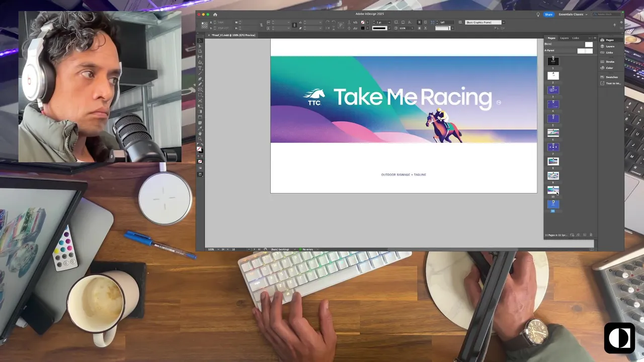Select page 3 thumbnail in Pages panel
This screenshot has height=362, width=644.
click(553, 89)
